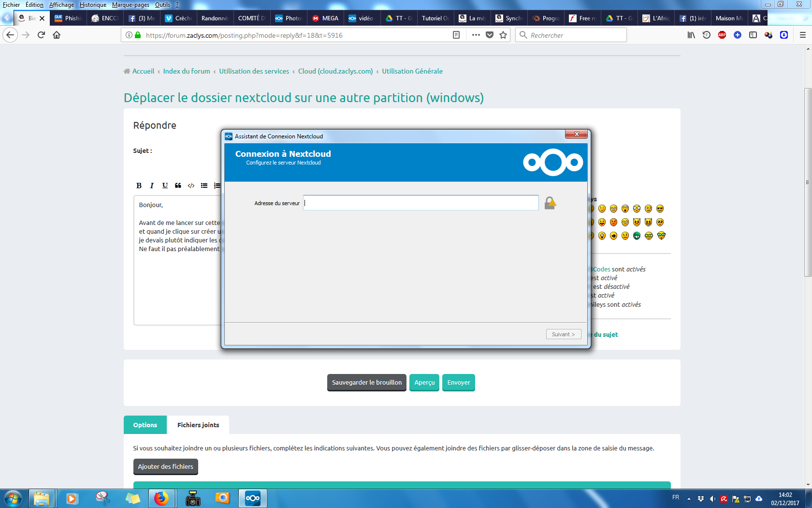The height and width of the screenshot is (508, 812).
Task: Open the Firefox hamburger menu
Action: pyautogui.click(x=802, y=35)
